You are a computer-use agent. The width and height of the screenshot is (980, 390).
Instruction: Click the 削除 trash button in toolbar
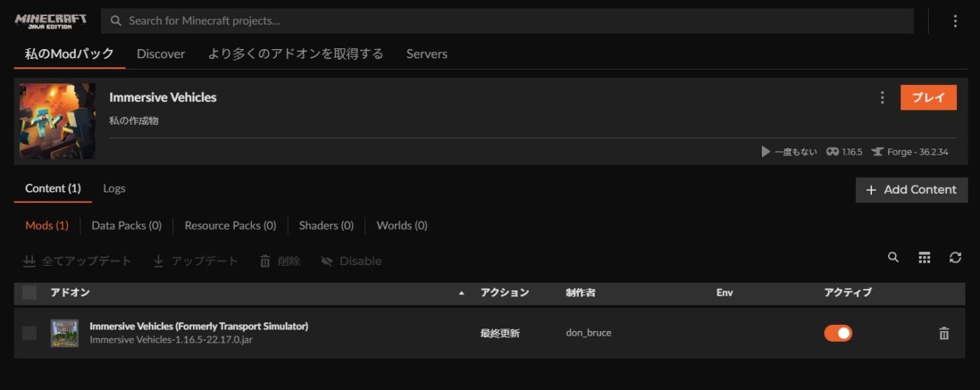(x=279, y=261)
